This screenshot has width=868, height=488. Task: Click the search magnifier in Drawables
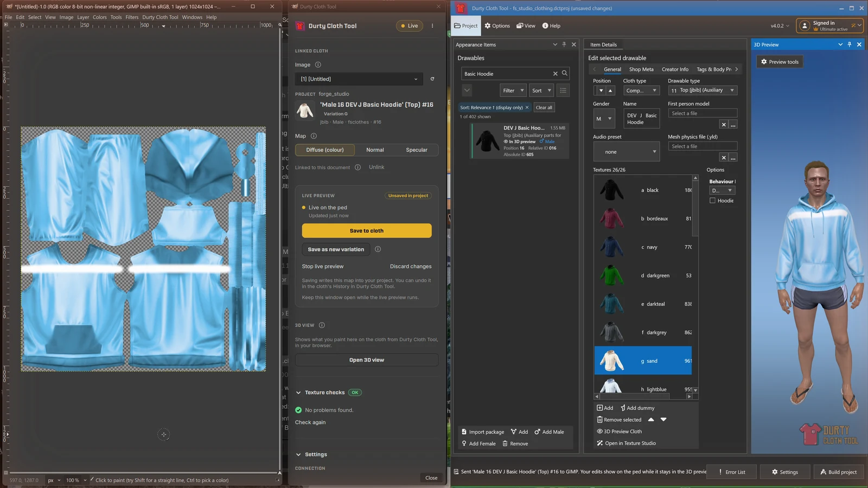(x=565, y=73)
